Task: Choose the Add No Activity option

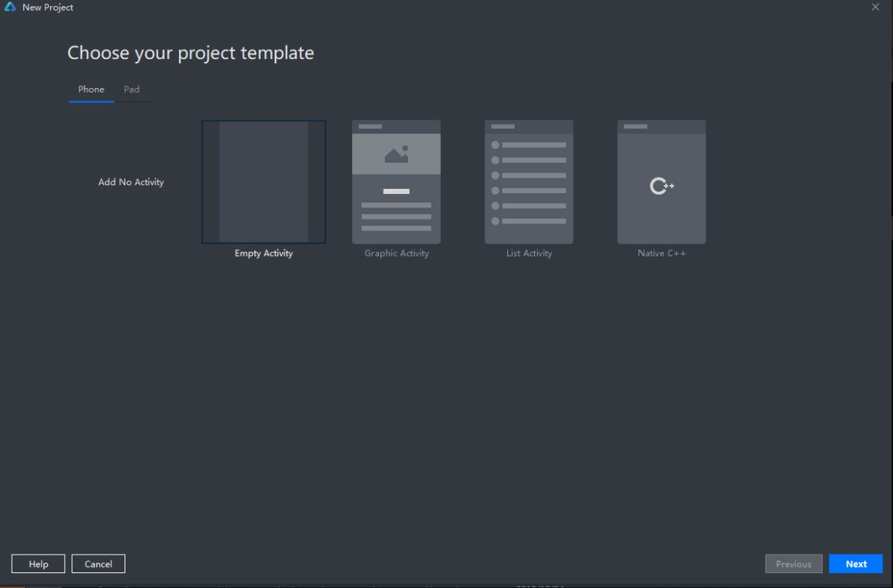Action: pos(131,182)
